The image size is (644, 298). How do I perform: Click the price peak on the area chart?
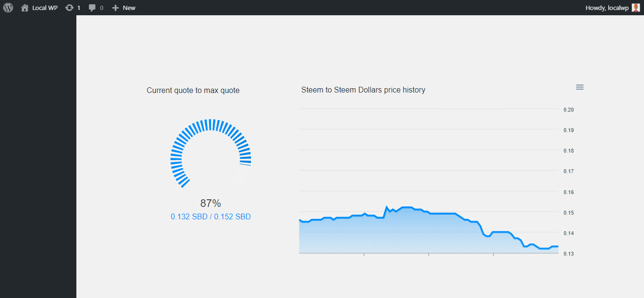(386, 207)
